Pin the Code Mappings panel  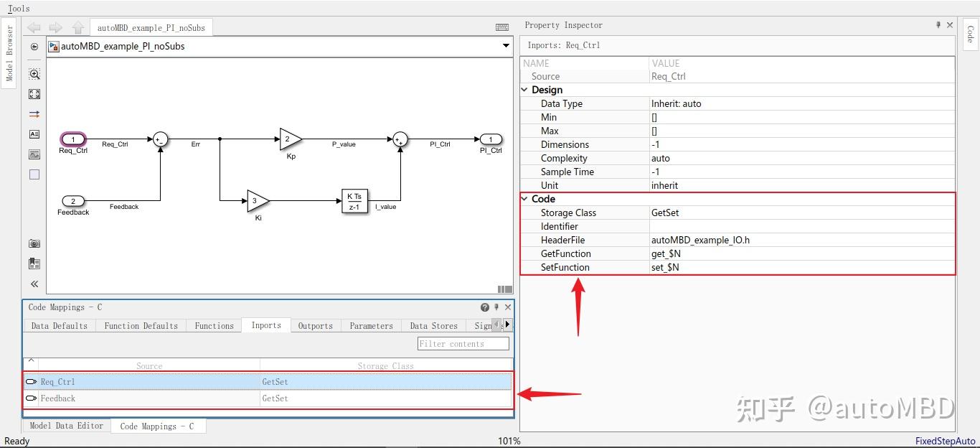point(496,307)
